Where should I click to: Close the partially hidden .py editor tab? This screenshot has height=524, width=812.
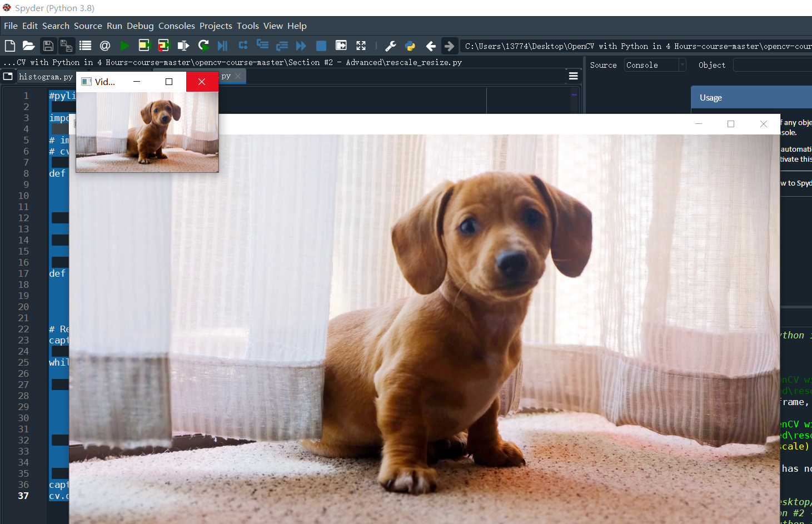click(x=238, y=76)
